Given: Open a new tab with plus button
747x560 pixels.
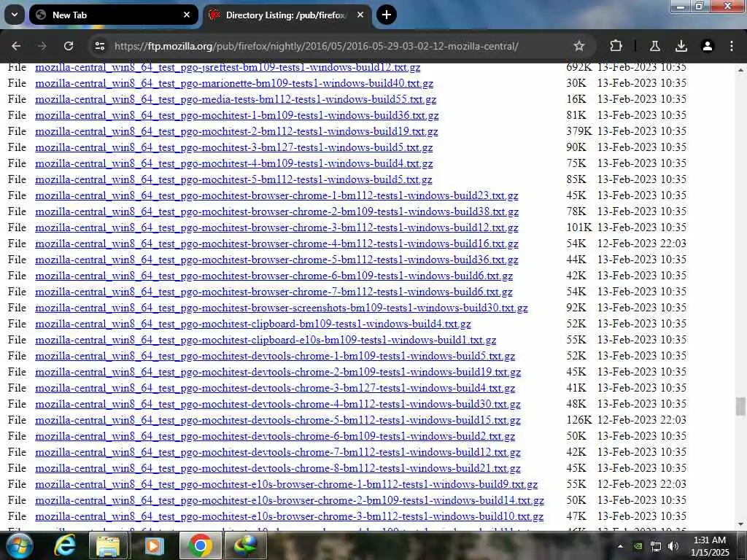Looking at the screenshot, I should coord(387,15).
